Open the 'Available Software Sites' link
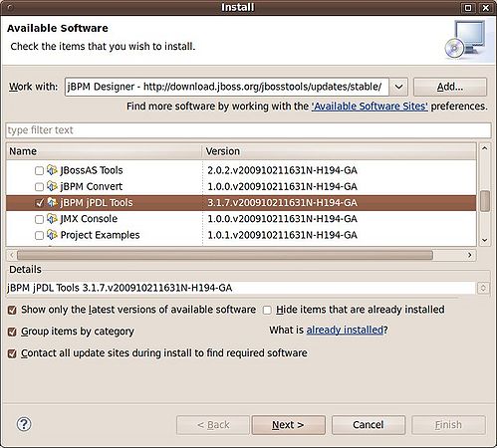The height and width of the screenshot is (448, 497). coord(370,107)
